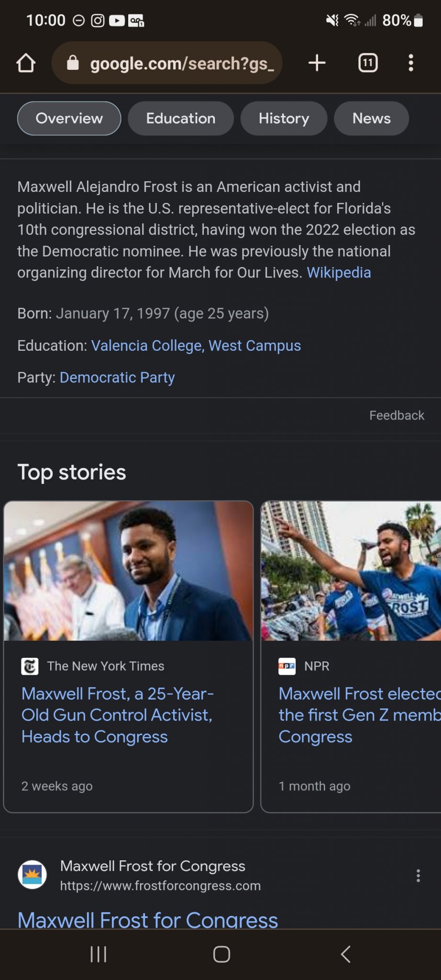Image resolution: width=441 pixels, height=980 pixels.
Task: Select the Overview tab
Action: click(69, 118)
